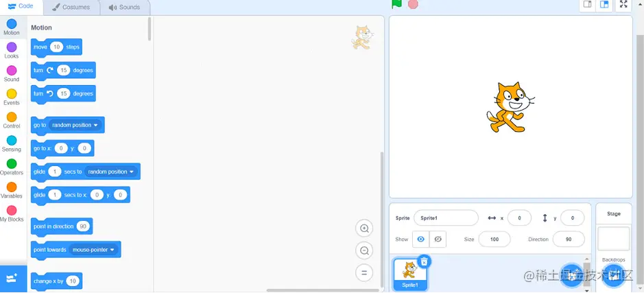This screenshot has width=644, height=293.
Task: Select the Sprite1 thumbnail
Action: (x=410, y=274)
